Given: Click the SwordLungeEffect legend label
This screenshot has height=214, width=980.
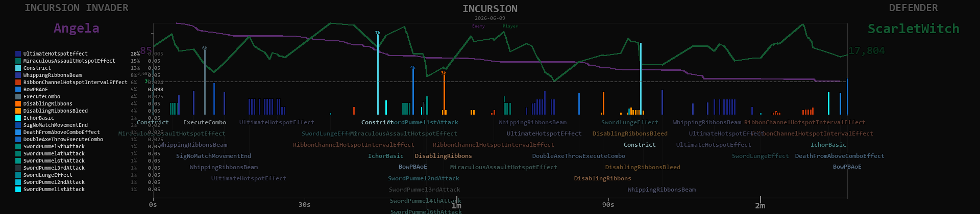Looking at the screenshot, I should point(48,175).
